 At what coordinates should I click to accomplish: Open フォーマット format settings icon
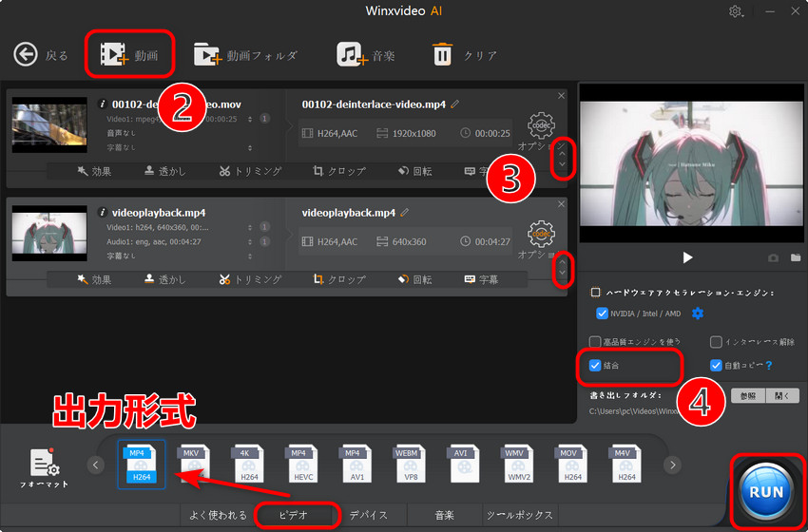(x=45, y=467)
